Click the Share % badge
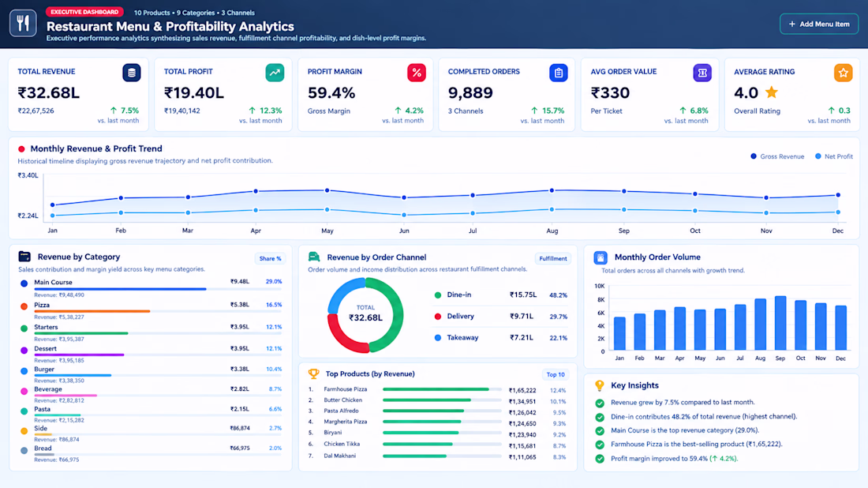Image resolution: width=868 pixels, height=488 pixels. coord(270,259)
